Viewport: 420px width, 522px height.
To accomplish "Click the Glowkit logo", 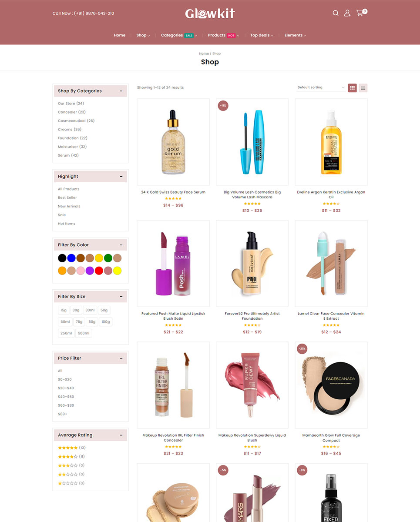I will tap(210, 13).
